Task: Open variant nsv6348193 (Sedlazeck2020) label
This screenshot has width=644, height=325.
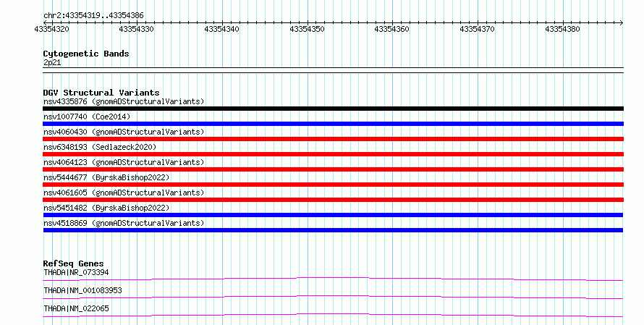Action: [x=100, y=147]
